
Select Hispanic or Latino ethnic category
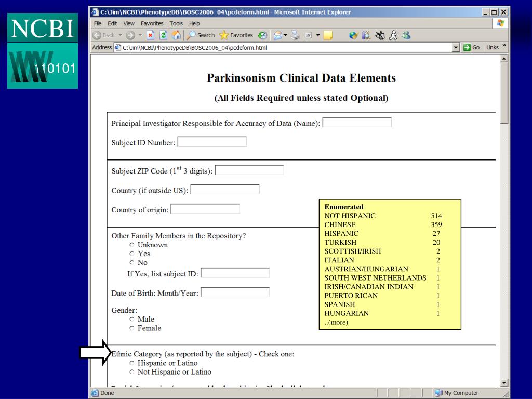[x=131, y=363]
